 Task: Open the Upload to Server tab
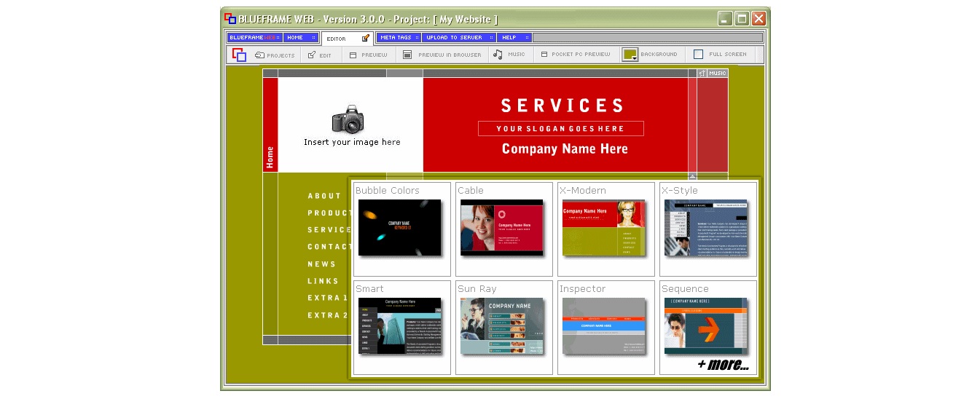pyautogui.click(x=459, y=37)
